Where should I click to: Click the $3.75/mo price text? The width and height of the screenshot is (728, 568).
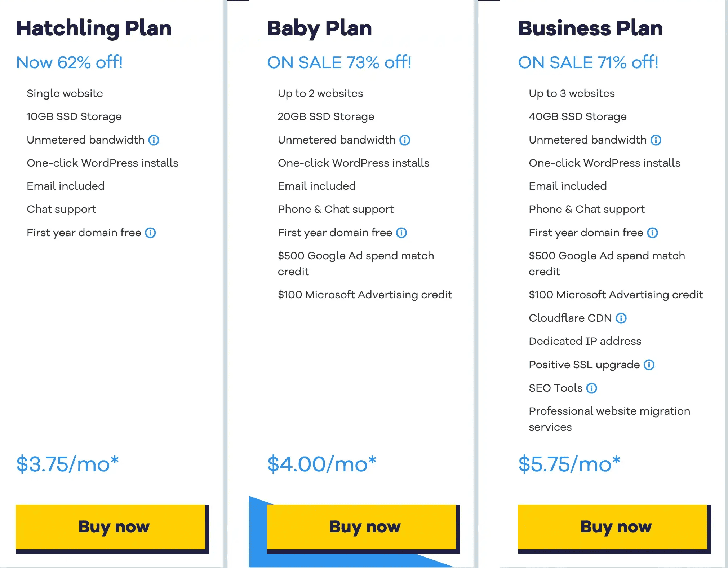click(67, 464)
